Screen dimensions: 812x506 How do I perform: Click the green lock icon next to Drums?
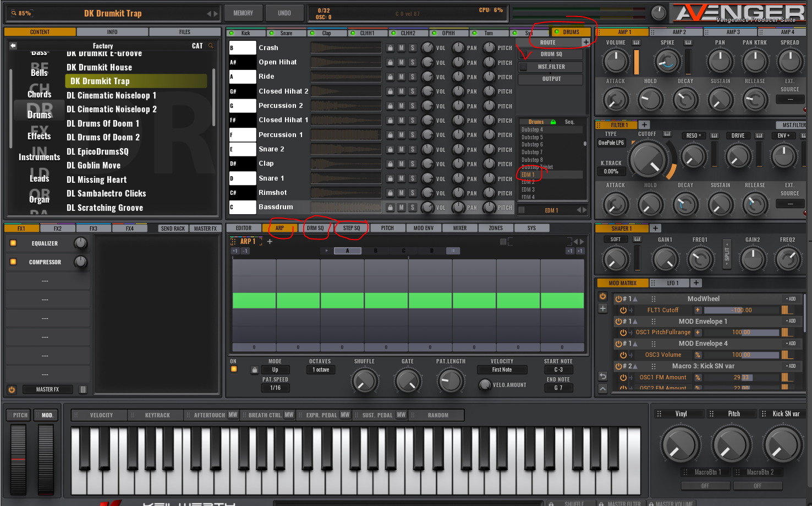(553, 122)
